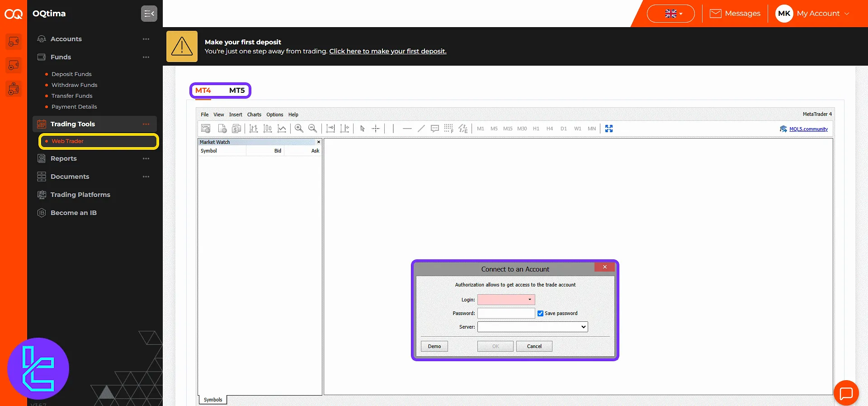Collapse Trading Tools menu dots
This screenshot has height=406, width=868.
coord(146,124)
